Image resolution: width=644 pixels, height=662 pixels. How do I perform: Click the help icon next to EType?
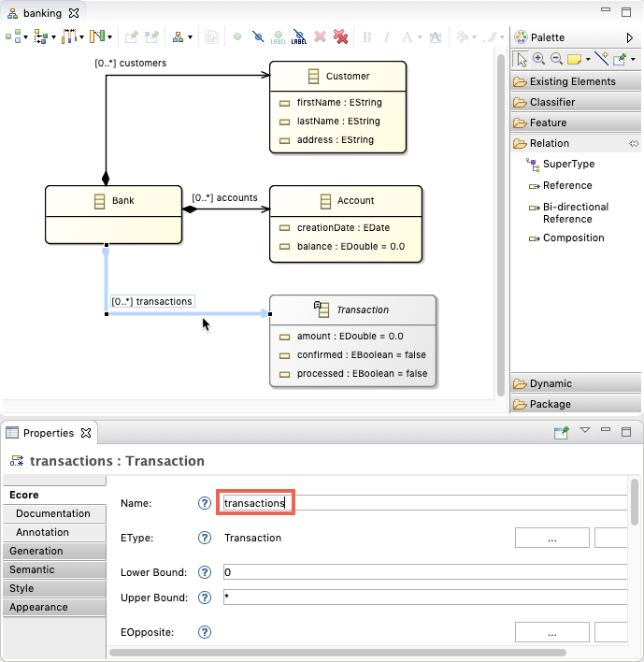pos(205,538)
